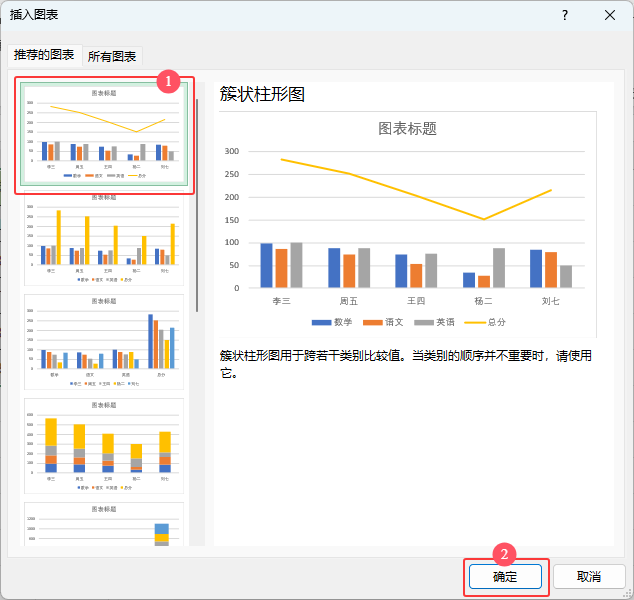Click the 李三 axis label in preview

click(x=281, y=301)
